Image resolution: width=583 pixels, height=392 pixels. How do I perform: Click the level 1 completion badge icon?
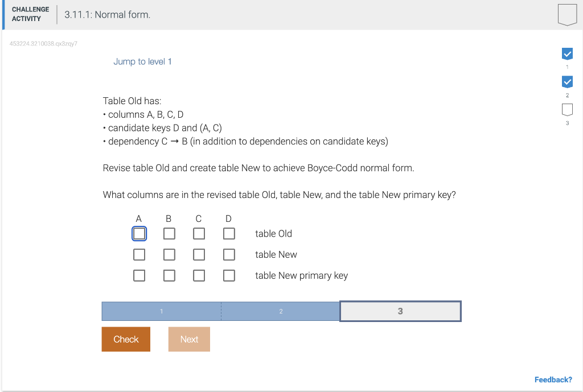coord(567,53)
